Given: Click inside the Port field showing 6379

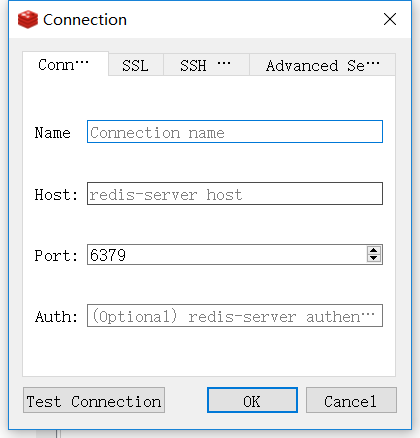Looking at the screenshot, I should click(227, 255).
